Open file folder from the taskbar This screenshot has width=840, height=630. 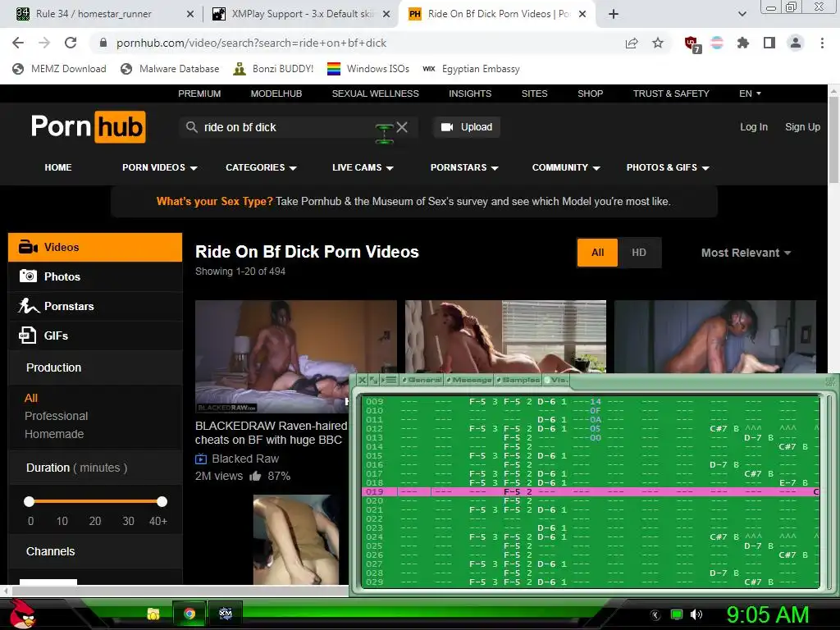[153, 614]
